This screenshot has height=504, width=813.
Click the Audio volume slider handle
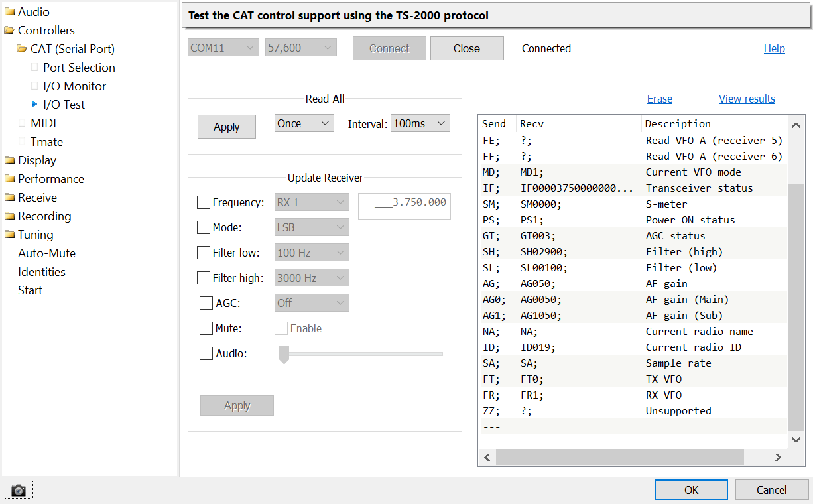coord(284,354)
